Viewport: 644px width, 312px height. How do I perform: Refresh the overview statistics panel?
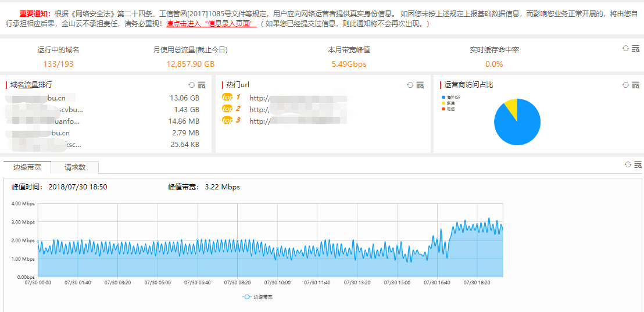tap(625, 48)
